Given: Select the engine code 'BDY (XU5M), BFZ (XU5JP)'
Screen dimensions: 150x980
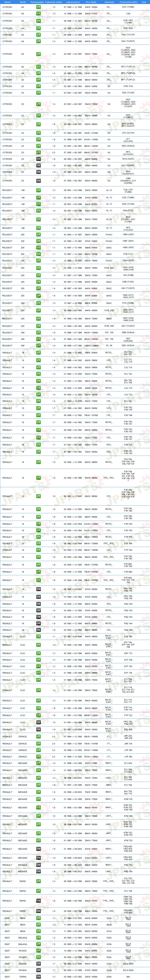Looking at the screenshot, I should pyautogui.click(x=128, y=124).
